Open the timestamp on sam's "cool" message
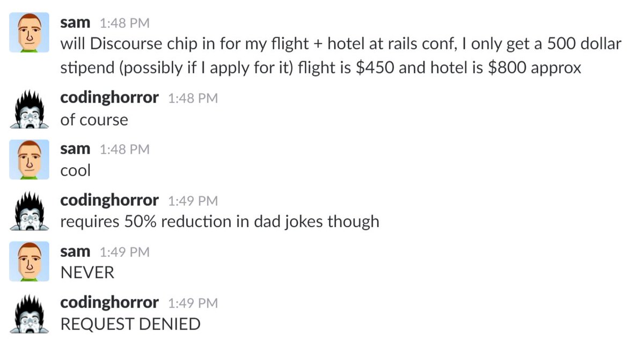Screen dimensions: 644x343 [x=125, y=150]
